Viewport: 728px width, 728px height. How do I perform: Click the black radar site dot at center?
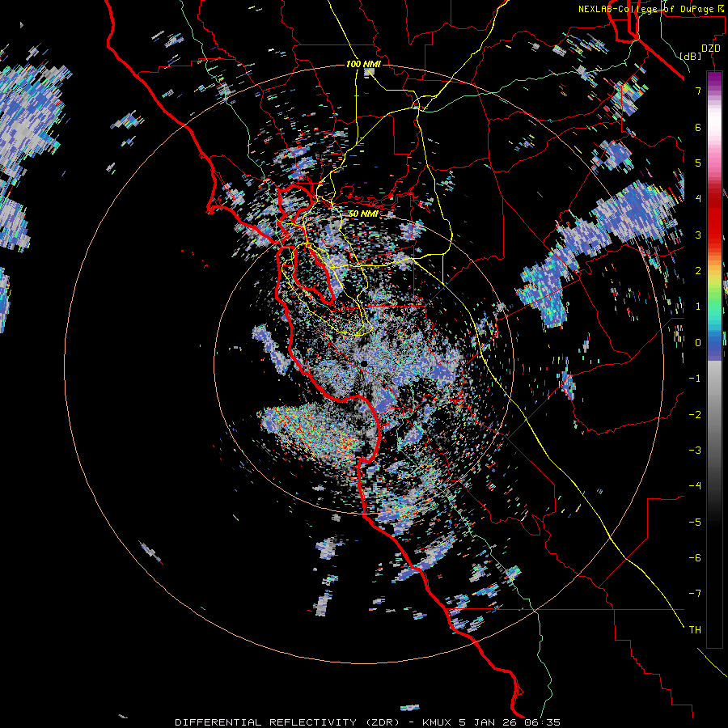(365, 363)
